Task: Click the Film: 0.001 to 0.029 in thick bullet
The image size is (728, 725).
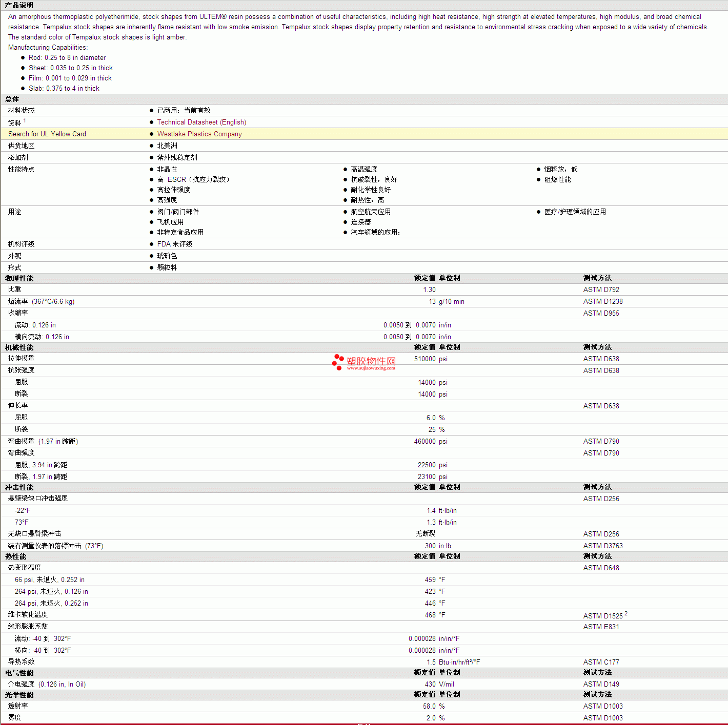Action: (x=70, y=78)
